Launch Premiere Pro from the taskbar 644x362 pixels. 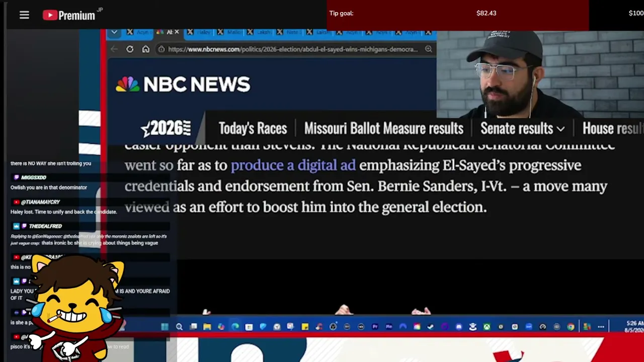(375, 327)
